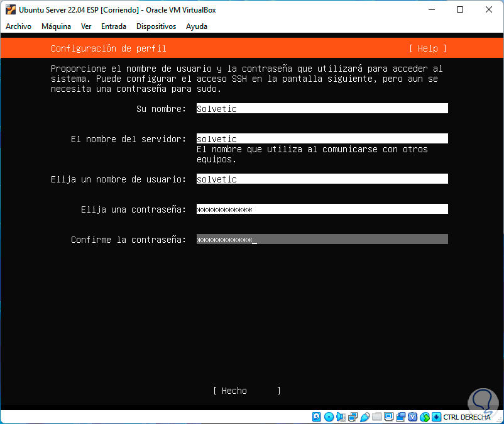Click the audio status icon
Screen dimensions: 504x424
(x=341, y=417)
